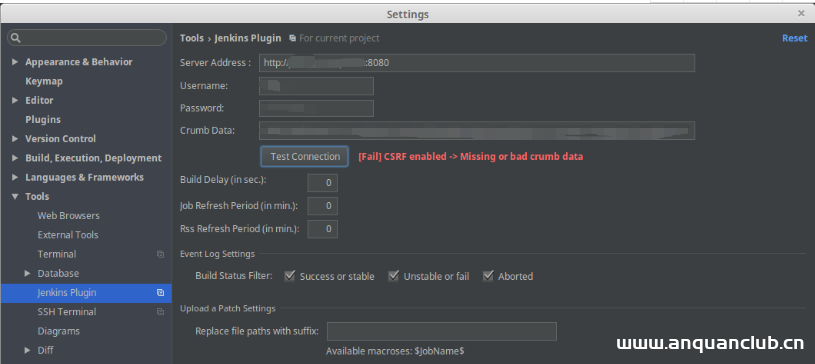This screenshot has height=364, width=815.
Task: Expand the Diff tree node
Action: [28, 350]
